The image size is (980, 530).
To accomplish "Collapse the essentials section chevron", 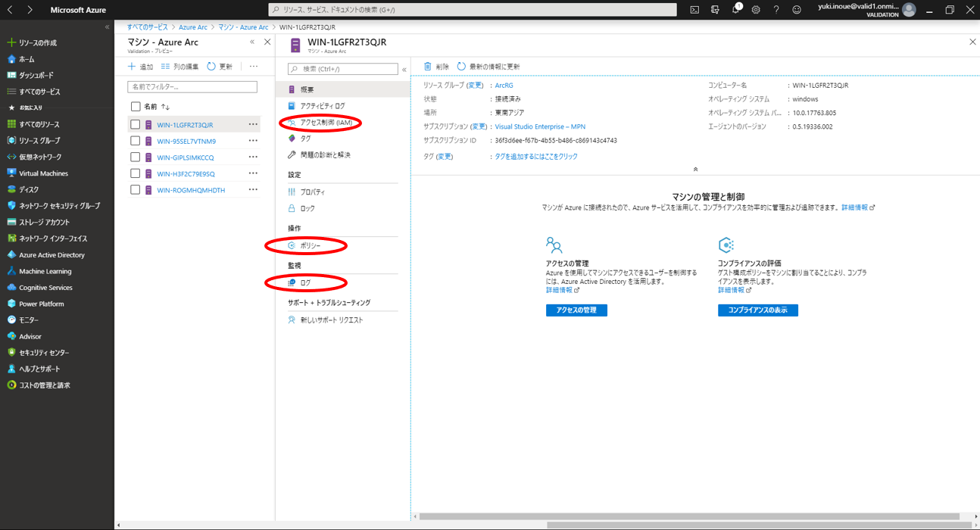I will point(695,169).
